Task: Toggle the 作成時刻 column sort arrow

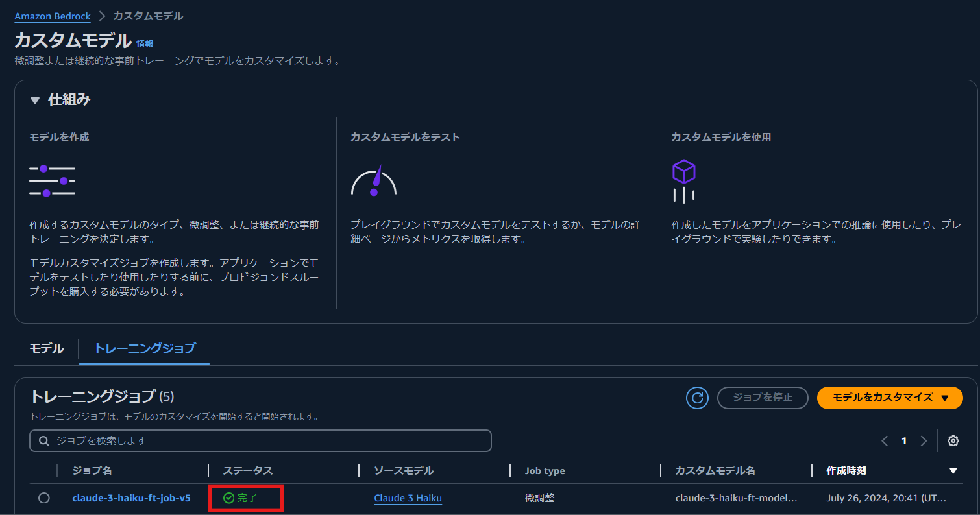Action: point(952,470)
